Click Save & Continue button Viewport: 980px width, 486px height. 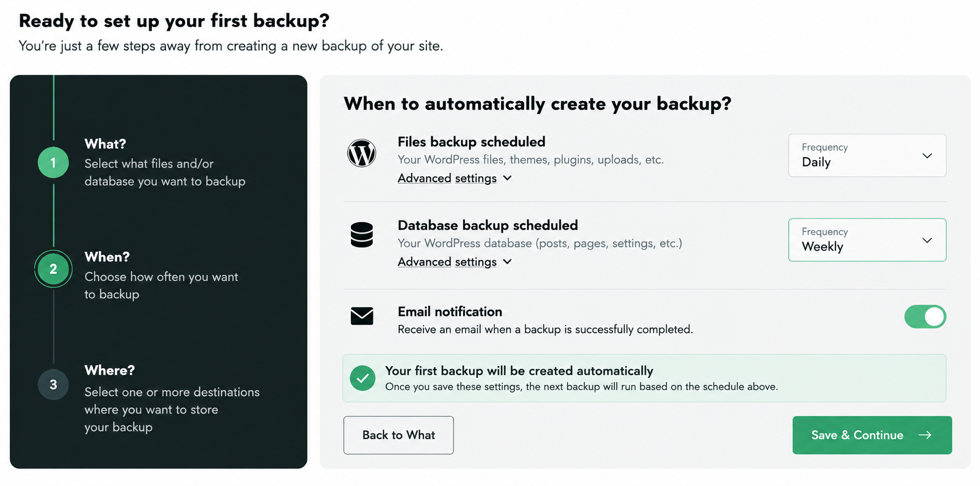click(x=872, y=435)
